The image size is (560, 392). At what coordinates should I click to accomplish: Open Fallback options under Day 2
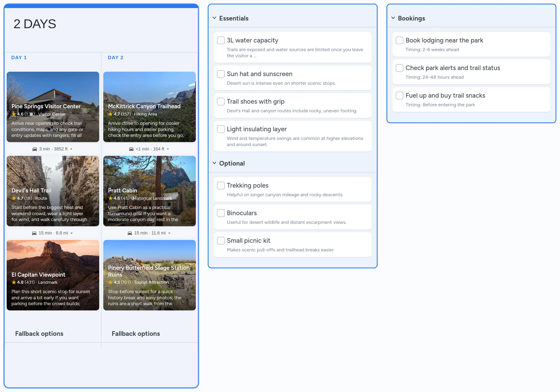click(x=136, y=333)
